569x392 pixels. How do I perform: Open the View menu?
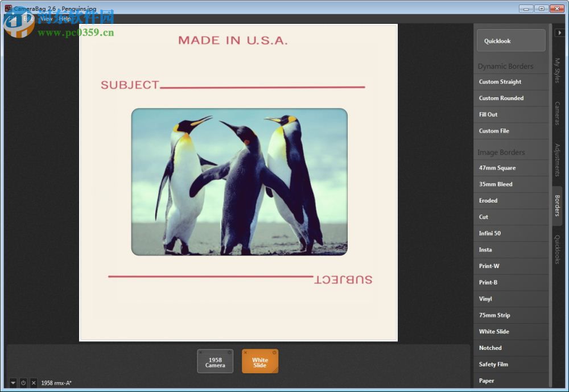click(46, 18)
